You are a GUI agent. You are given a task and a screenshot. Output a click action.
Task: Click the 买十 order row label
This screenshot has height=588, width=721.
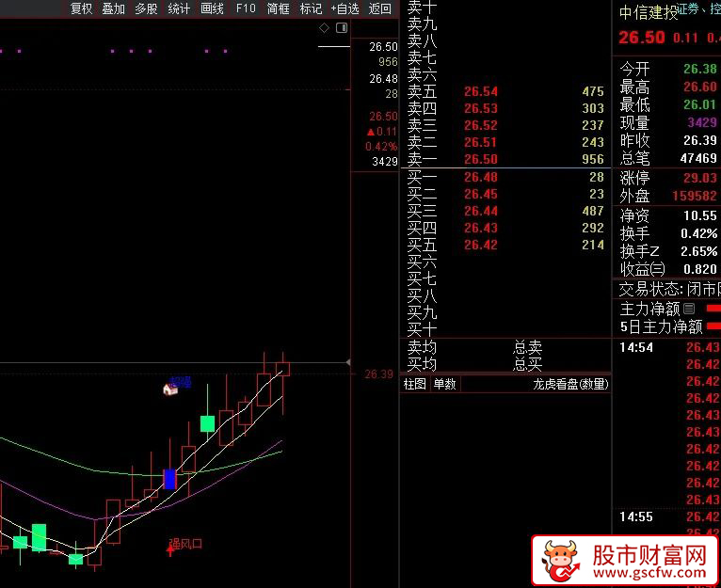coord(422,329)
